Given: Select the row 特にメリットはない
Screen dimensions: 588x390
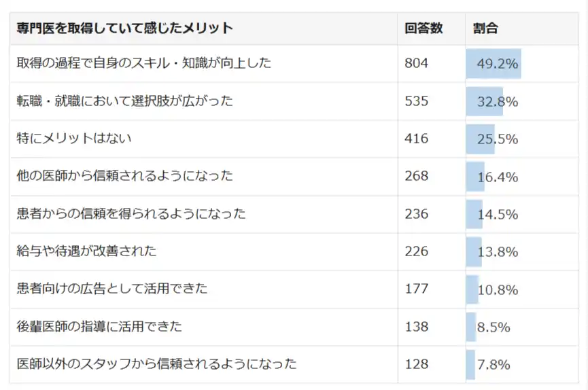Looking at the screenshot, I should point(294,139).
